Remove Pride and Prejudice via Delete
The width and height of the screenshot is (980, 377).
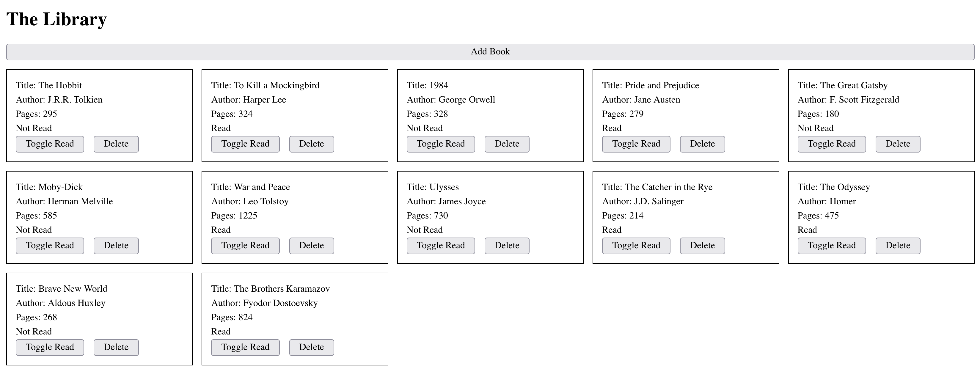tap(702, 144)
